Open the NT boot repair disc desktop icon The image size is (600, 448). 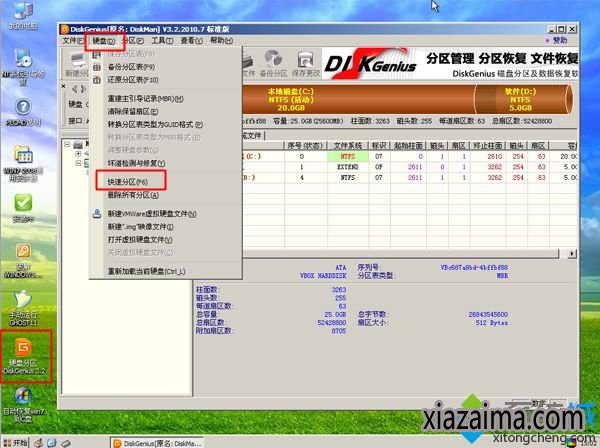[x=23, y=67]
